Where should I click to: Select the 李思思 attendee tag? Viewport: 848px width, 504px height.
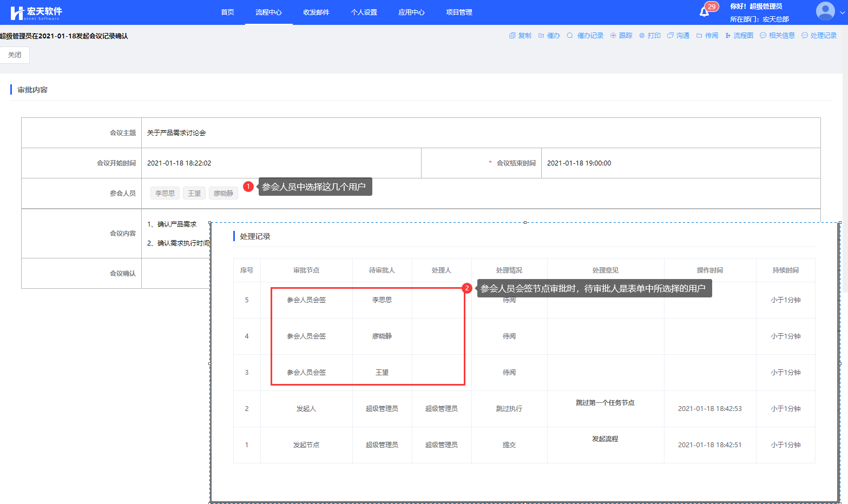pos(165,194)
